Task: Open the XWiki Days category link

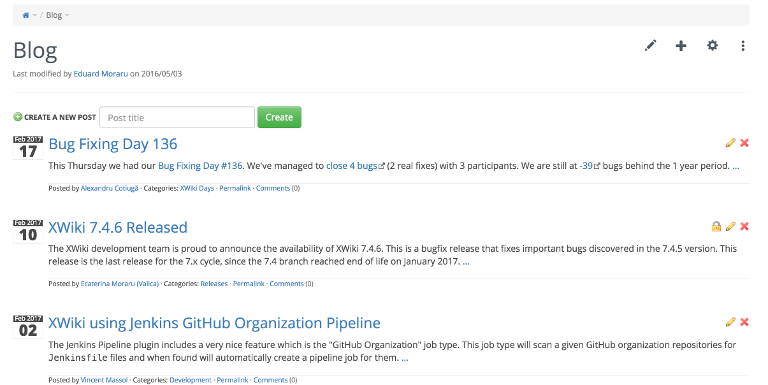Action: [197, 188]
